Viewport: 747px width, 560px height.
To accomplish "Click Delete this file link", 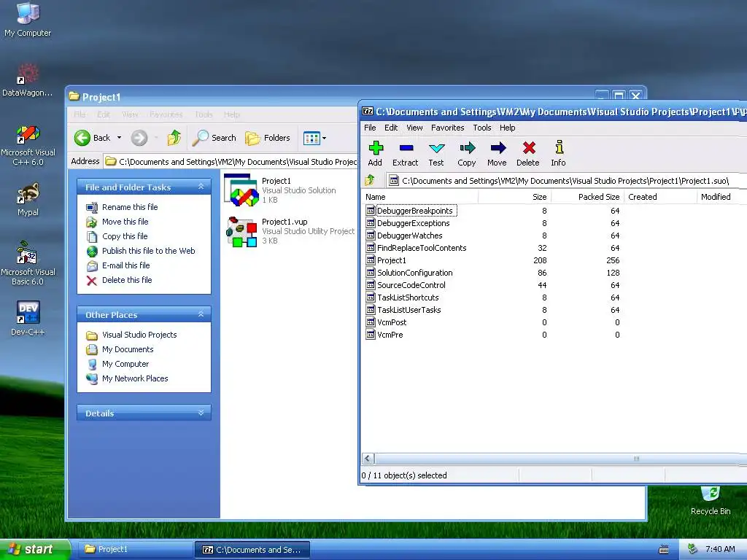I will pos(127,280).
